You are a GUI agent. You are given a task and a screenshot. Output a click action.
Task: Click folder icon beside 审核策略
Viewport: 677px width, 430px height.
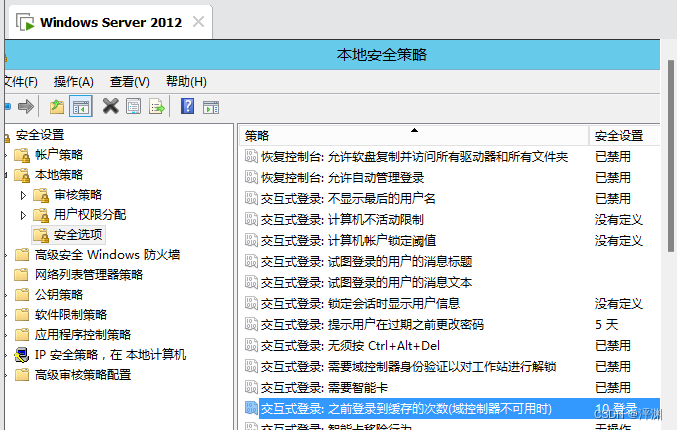coord(41,195)
